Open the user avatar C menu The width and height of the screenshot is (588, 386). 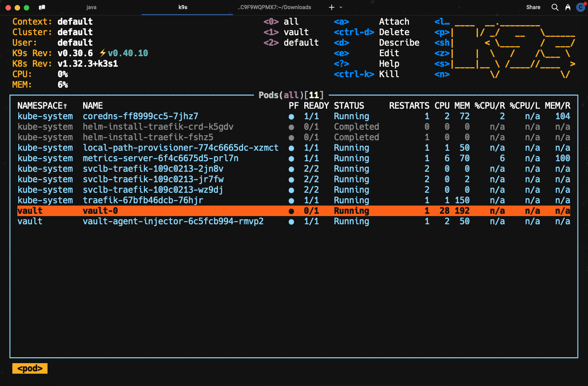580,7
